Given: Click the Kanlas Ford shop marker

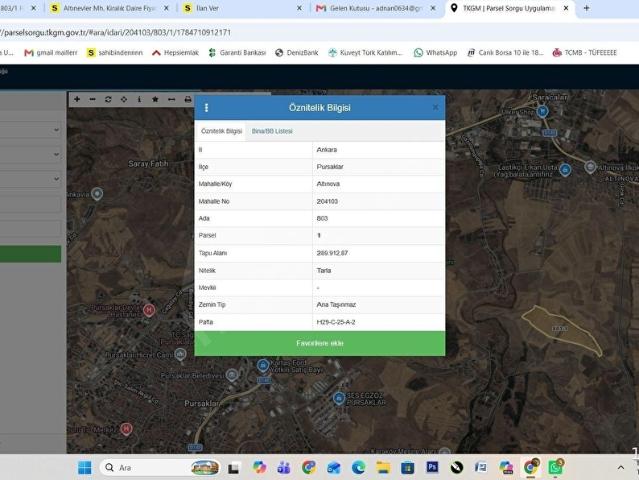Looking at the screenshot, I should [263, 365].
